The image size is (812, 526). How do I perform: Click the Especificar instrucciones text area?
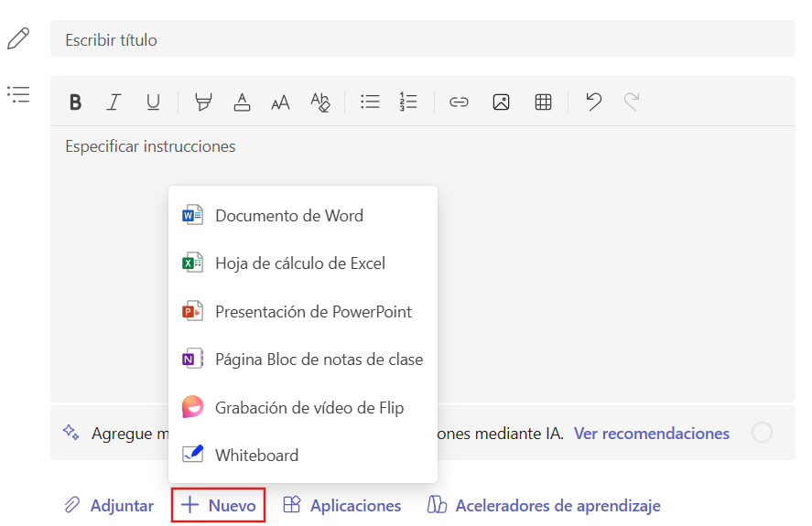(x=423, y=264)
